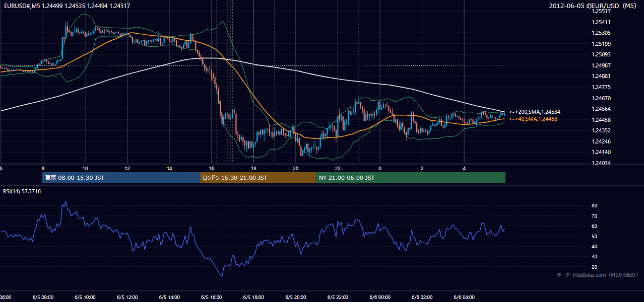Viewport: 644px width, 302px height.
Task: Click the RSI scale value 60
Action: [594, 226]
